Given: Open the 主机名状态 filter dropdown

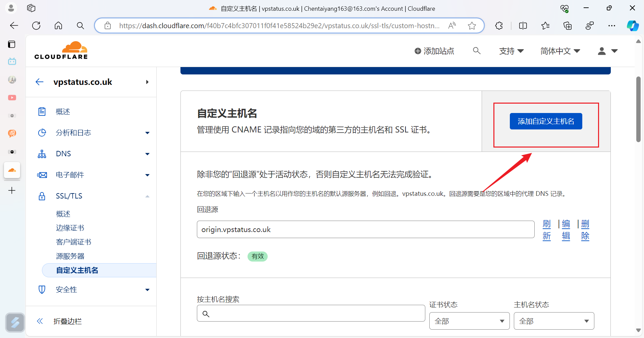Looking at the screenshot, I should [554, 321].
